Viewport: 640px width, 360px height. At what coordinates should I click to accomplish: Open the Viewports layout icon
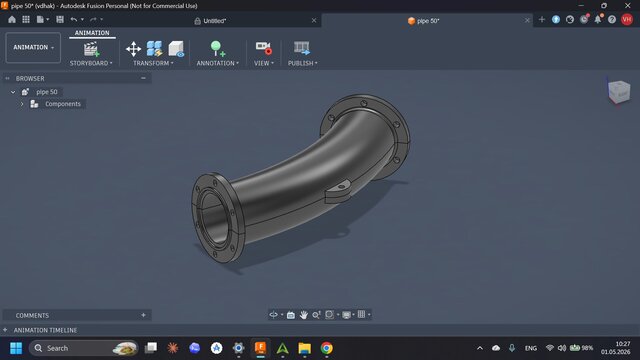click(361, 314)
